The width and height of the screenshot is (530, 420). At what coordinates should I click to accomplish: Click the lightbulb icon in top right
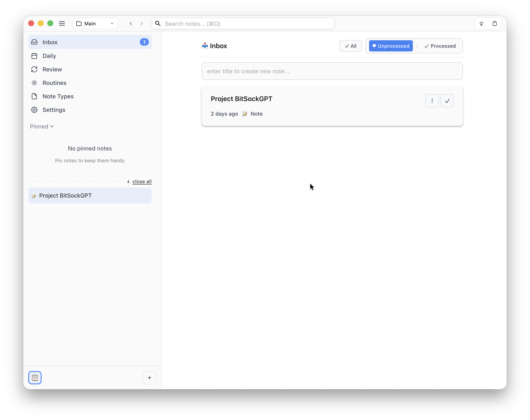[482, 23]
